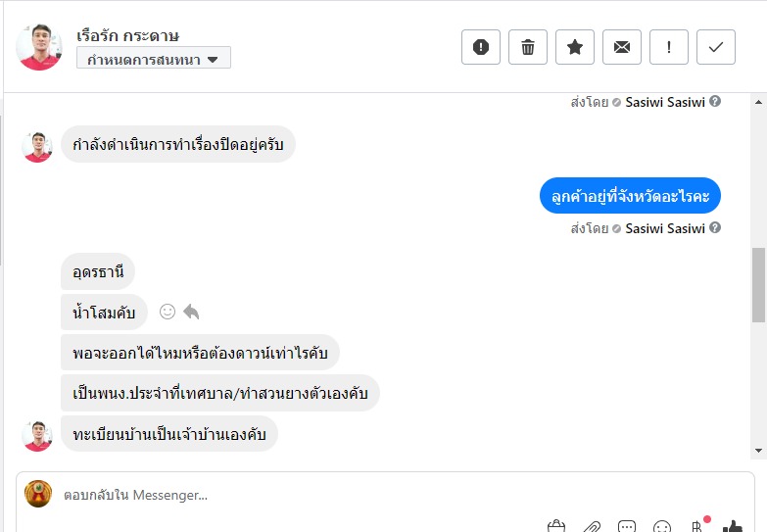Reply to the น้ำโสมคับ message
This screenshot has width=767, height=532.
(191, 312)
